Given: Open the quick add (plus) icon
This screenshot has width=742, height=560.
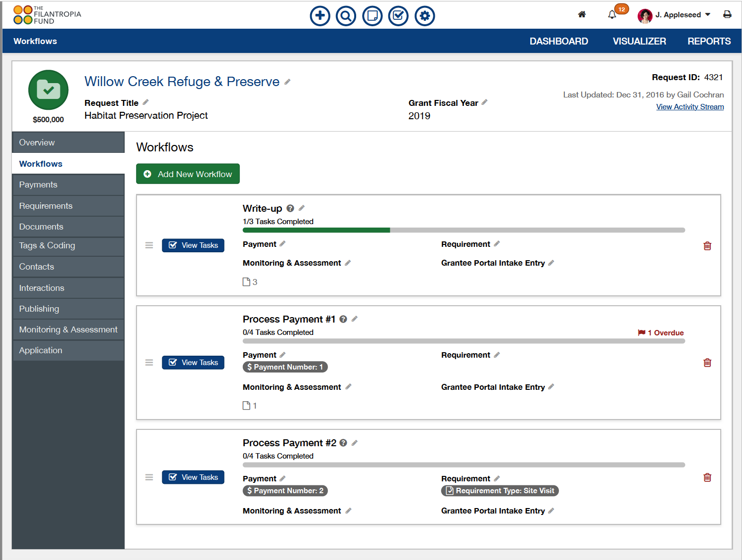Looking at the screenshot, I should 320,15.
